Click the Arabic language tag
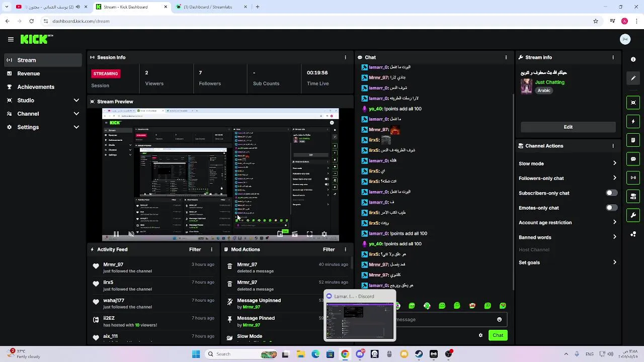Screen dimensions: 644x362 [x=543, y=90]
